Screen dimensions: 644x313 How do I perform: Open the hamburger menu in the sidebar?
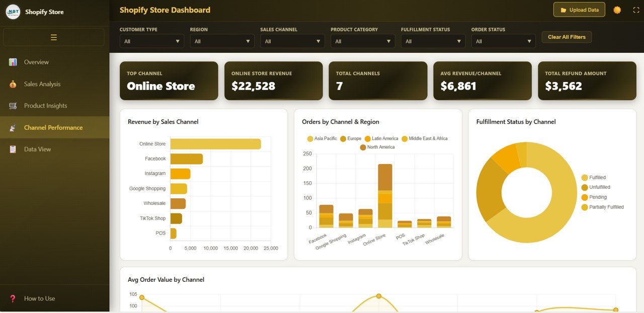tap(53, 37)
